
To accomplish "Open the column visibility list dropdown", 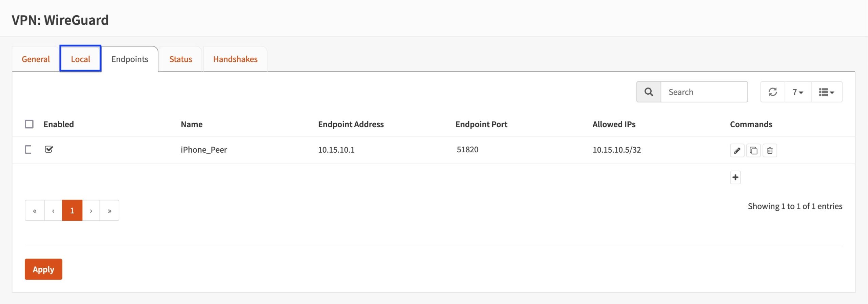I will 827,92.
